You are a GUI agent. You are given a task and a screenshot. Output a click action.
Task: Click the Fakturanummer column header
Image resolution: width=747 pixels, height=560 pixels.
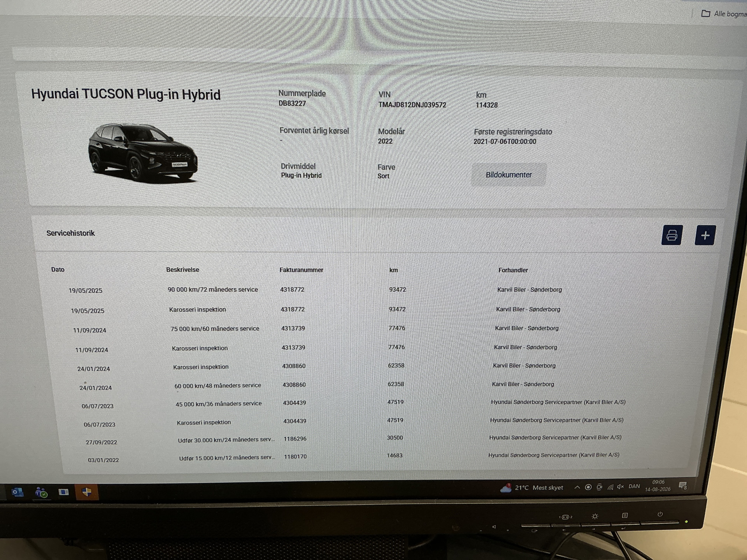coord(301,270)
